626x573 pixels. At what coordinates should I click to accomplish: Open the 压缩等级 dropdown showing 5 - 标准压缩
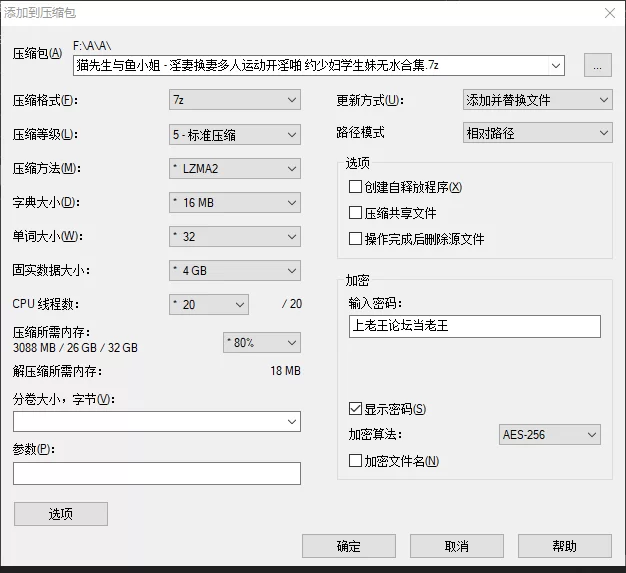(x=235, y=135)
